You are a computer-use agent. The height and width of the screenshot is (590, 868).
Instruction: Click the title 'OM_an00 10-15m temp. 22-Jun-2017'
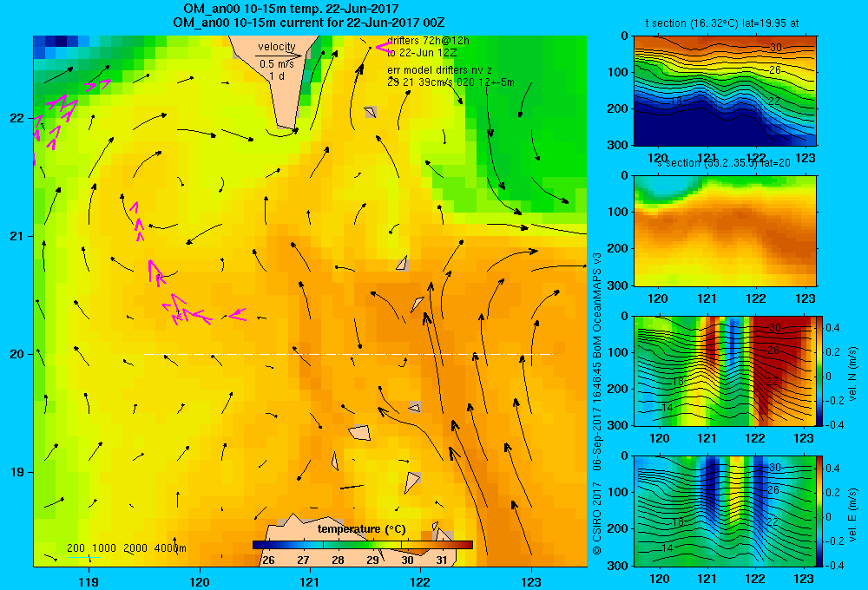click(291, 9)
